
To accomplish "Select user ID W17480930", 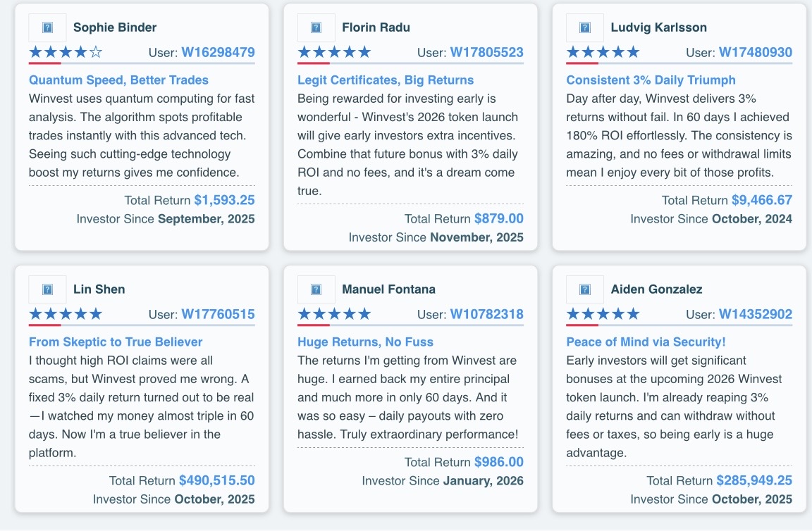I will tap(755, 52).
